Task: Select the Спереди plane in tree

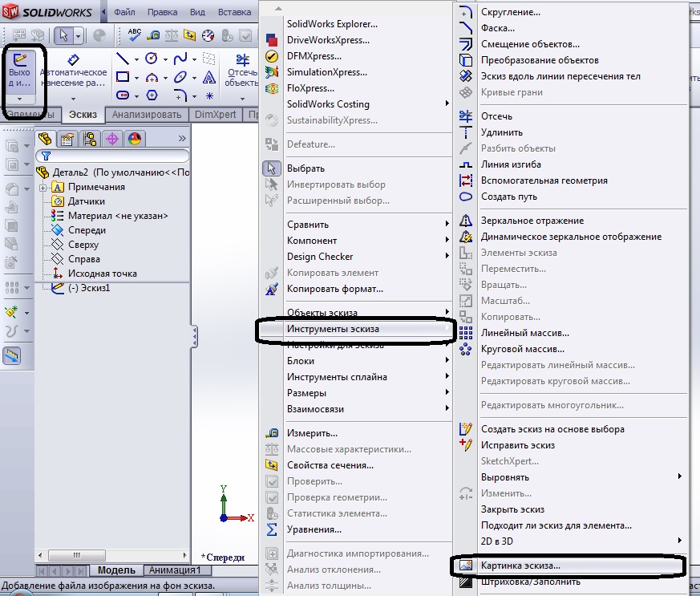Action: [87, 230]
